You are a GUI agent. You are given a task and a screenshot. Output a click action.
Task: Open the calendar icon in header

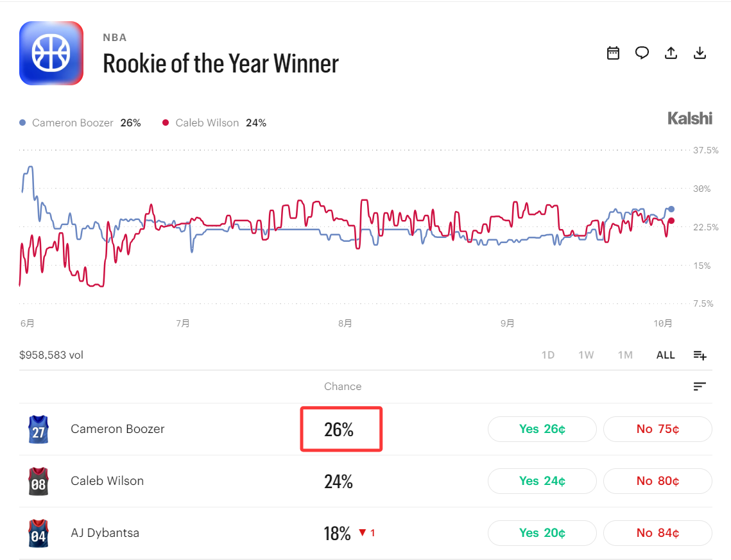613,53
